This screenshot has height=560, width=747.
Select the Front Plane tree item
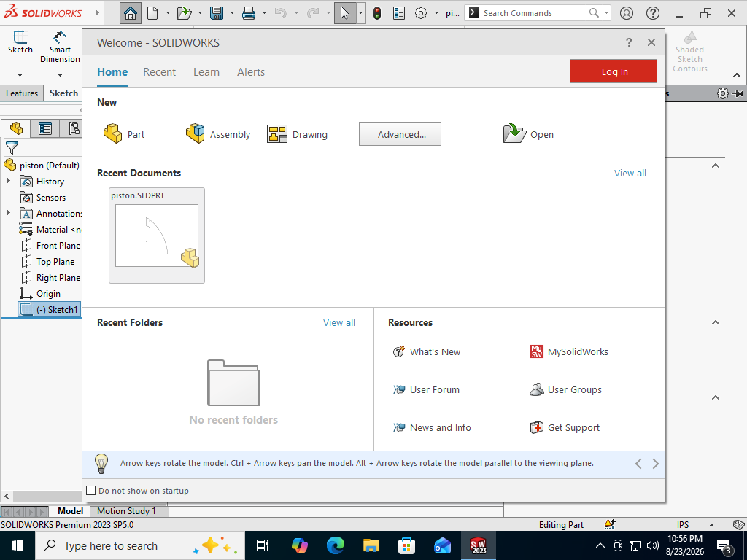pos(50,245)
